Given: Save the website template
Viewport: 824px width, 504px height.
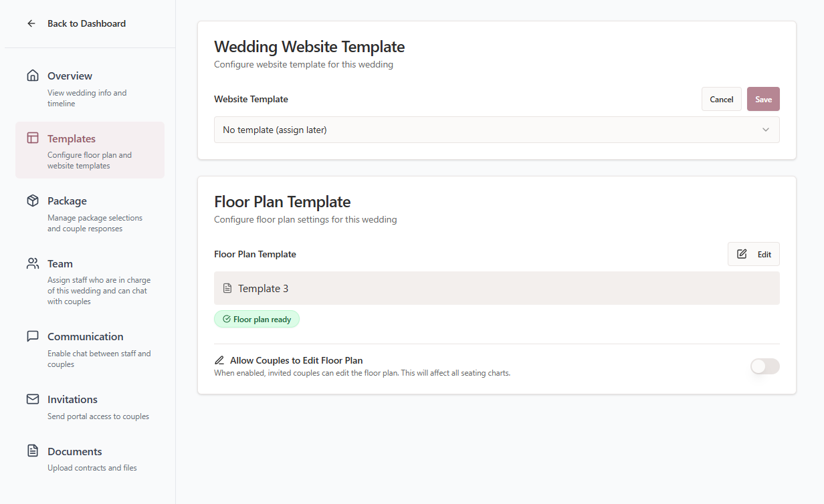Looking at the screenshot, I should coord(763,99).
